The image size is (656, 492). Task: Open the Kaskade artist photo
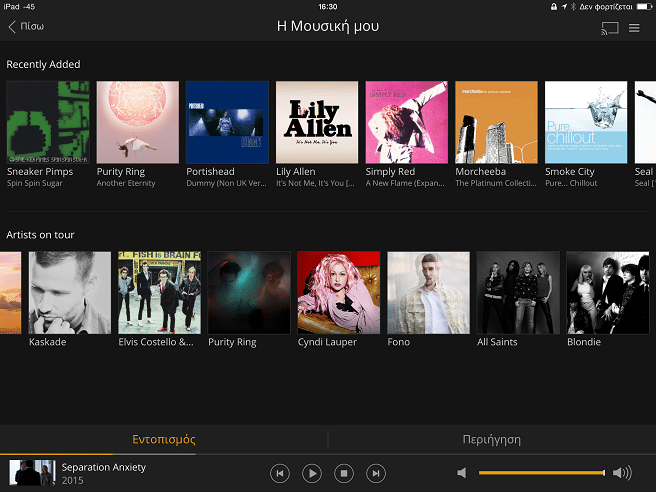(x=70, y=293)
